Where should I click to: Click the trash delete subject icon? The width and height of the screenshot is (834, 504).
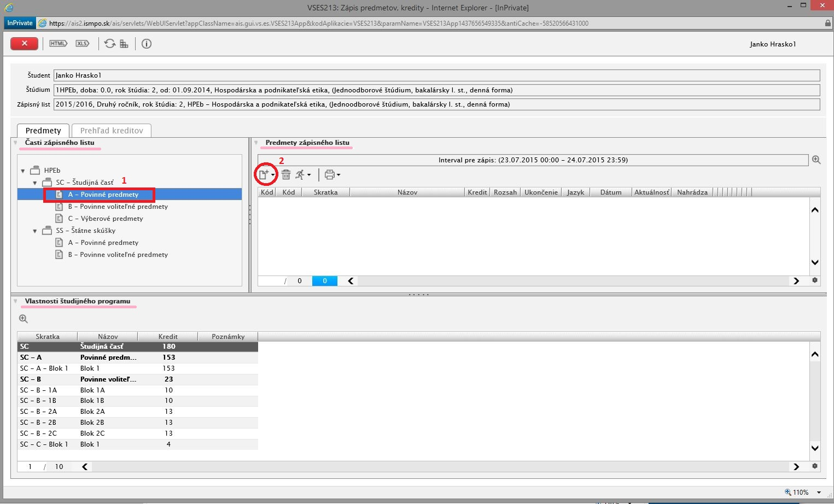285,175
